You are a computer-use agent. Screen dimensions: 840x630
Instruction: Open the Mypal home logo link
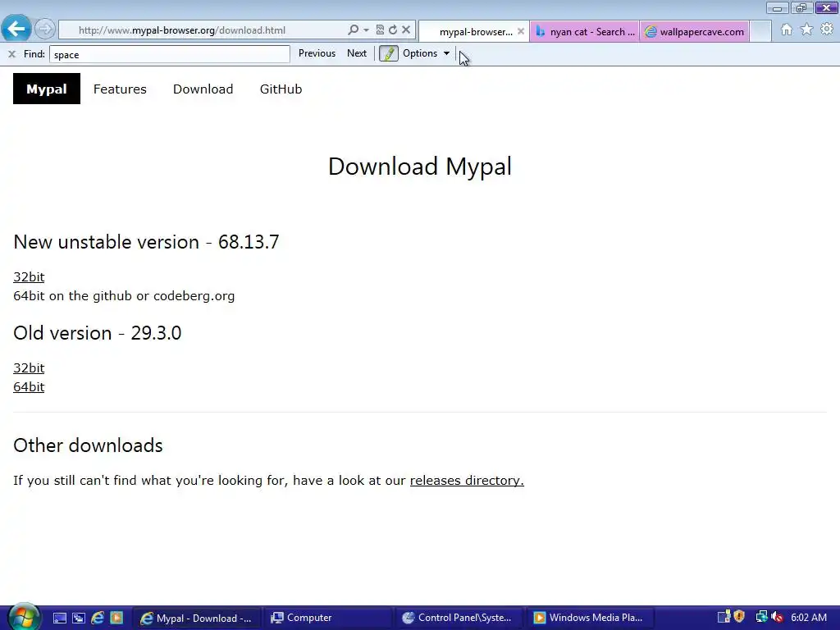(47, 89)
